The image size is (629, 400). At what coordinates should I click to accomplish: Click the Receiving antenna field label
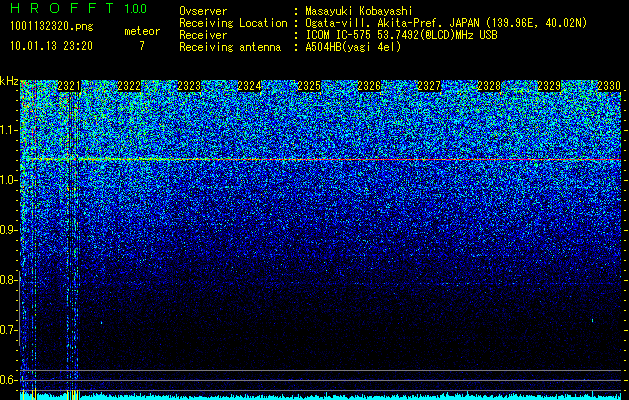click(x=230, y=47)
